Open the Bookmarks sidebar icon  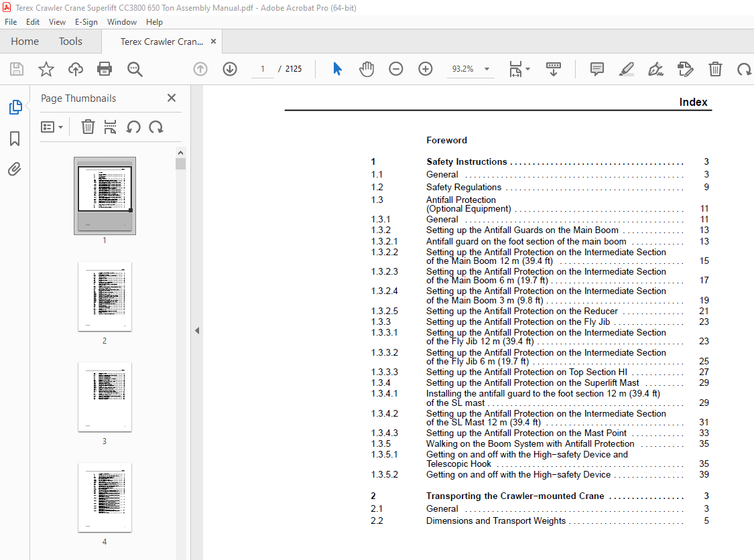tap(15, 139)
